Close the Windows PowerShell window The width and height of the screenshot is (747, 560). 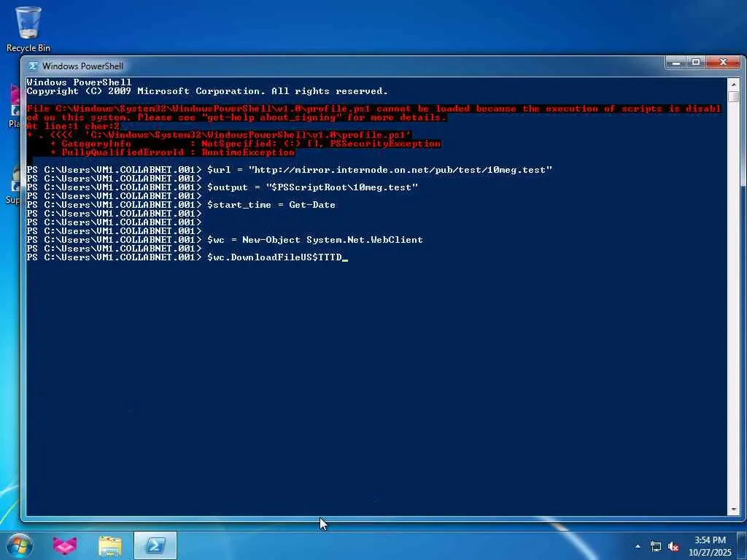pos(723,63)
